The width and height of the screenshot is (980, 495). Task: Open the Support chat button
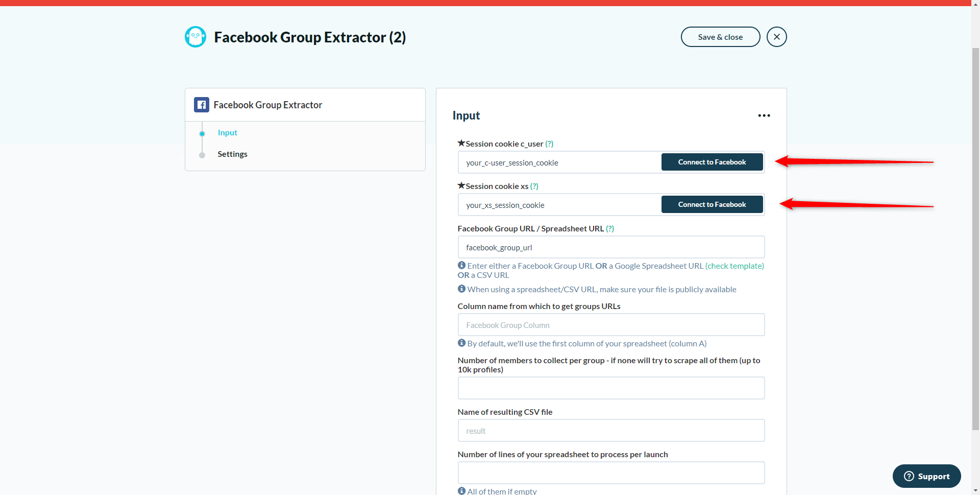pyautogui.click(x=926, y=476)
